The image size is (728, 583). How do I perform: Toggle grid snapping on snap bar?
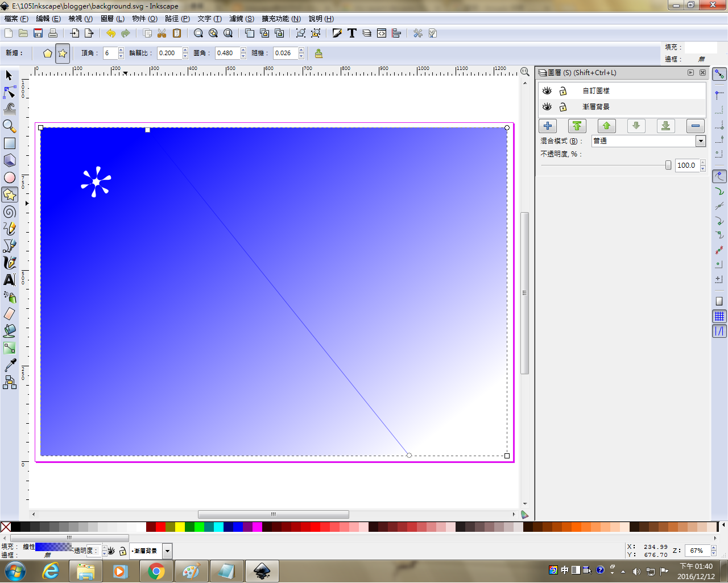click(x=719, y=316)
